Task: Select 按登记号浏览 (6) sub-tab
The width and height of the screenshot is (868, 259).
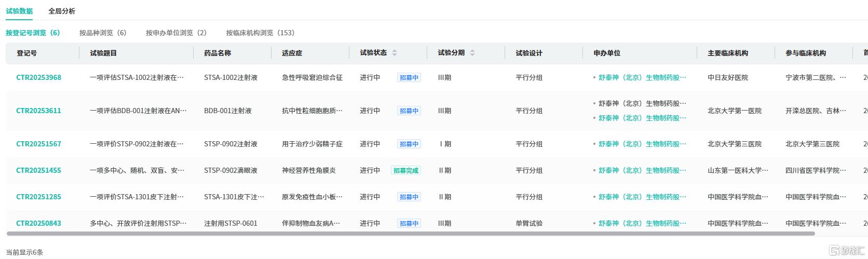Action: (33, 33)
